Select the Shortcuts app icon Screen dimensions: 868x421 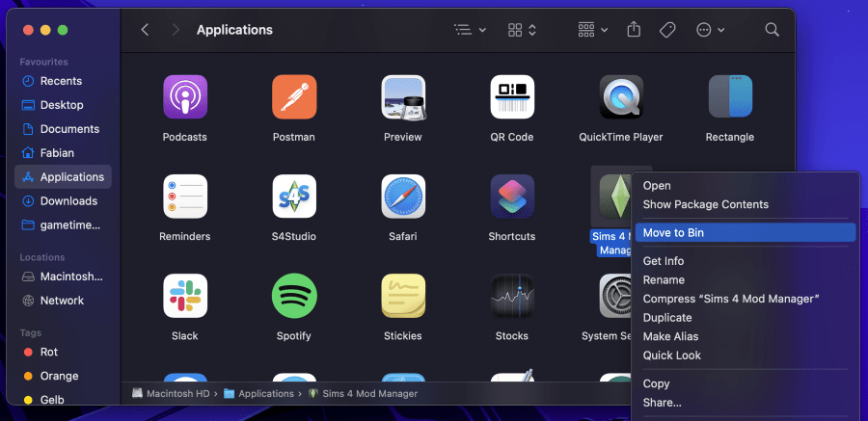click(x=512, y=197)
